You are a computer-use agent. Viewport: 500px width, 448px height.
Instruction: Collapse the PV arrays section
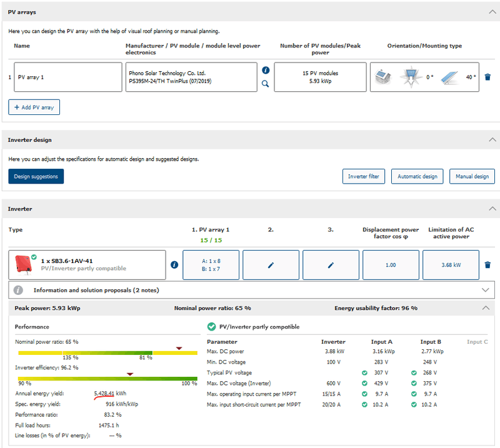[x=491, y=11]
